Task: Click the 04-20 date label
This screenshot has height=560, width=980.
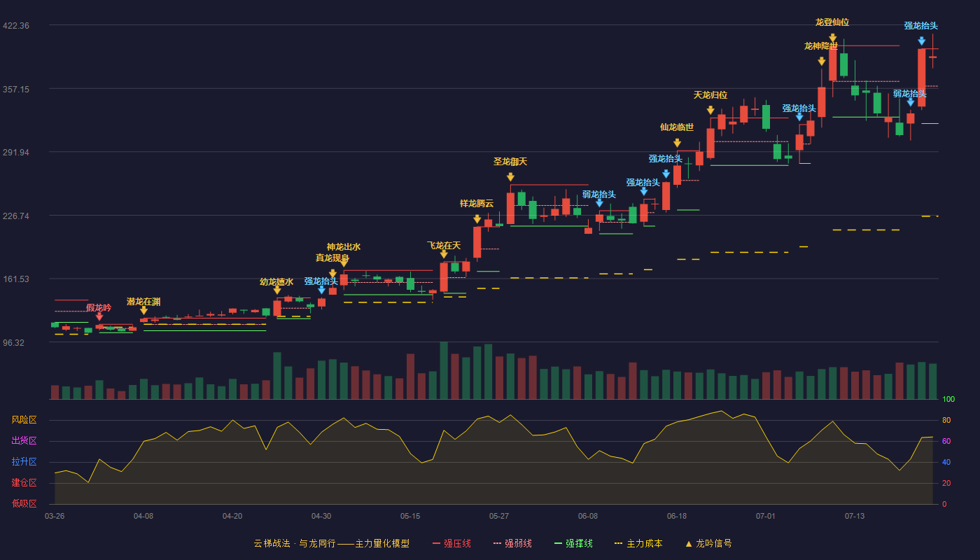Action: (x=232, y=516)
